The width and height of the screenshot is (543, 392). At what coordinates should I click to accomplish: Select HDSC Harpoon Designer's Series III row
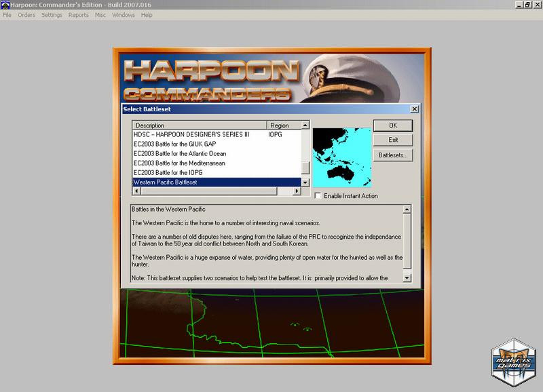tap(217, 134)
